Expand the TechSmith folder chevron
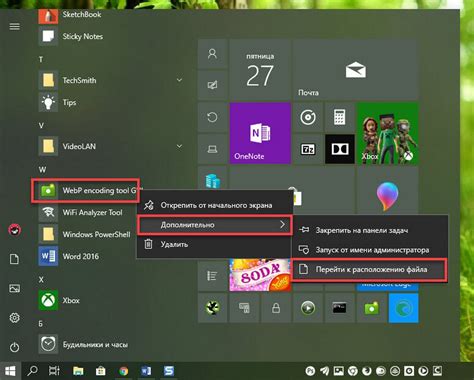The width and height of the screenshot is (474, 380). point(179,80)
